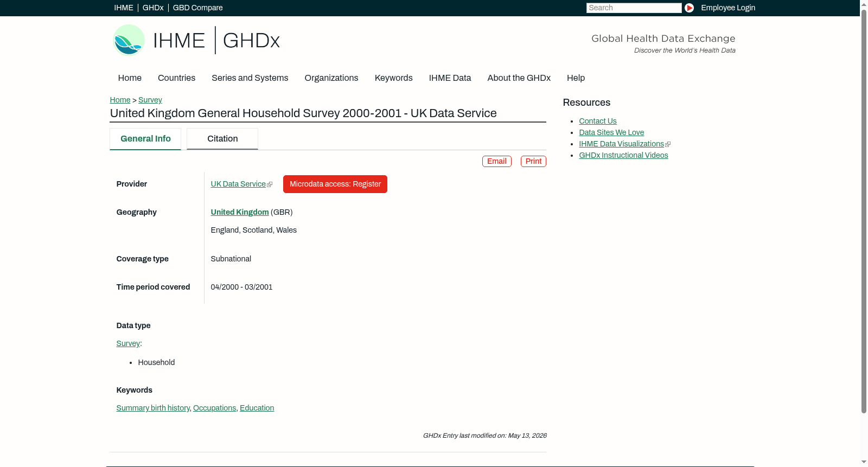Image resolution: width=868 pixels, height=467 pixels.
Task: Open the Organizations menu
Action: (331, 78)
